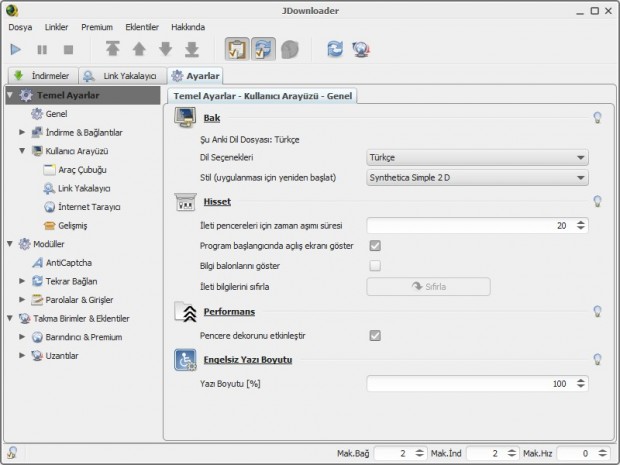Open the Dil Seçenekleri Türkçe dropdown
The width and height of the screenshot is (620, 465).
477,157
